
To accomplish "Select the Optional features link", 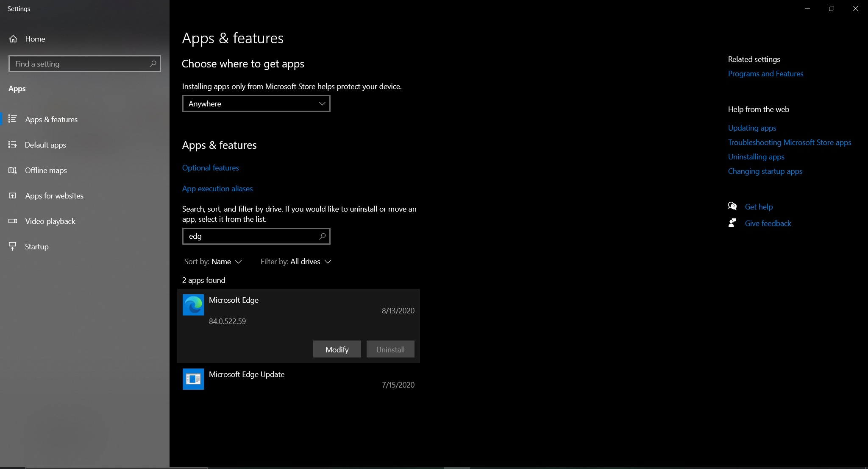I will pyautogui.click(x=211, y=167).
